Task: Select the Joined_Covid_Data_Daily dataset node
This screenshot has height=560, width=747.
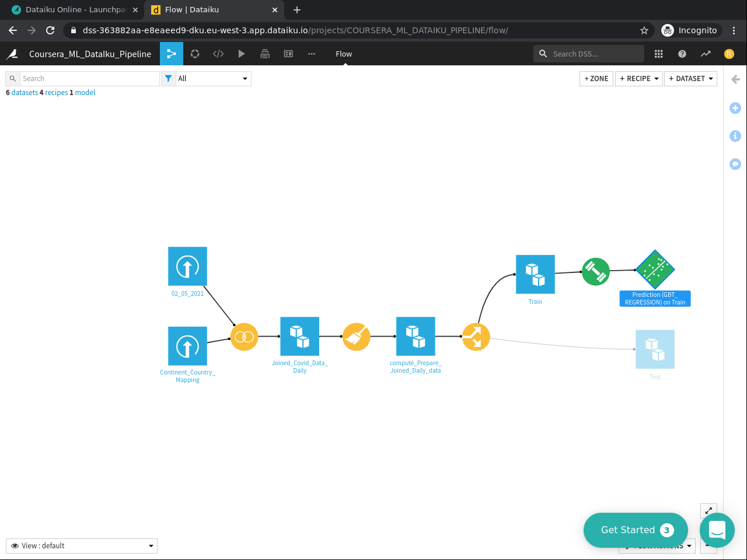Action: 299,336
